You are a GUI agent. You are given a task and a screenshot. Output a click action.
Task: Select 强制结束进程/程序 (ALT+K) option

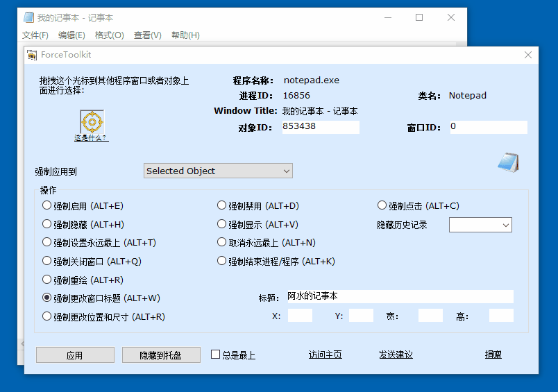[x=222, y=262]
